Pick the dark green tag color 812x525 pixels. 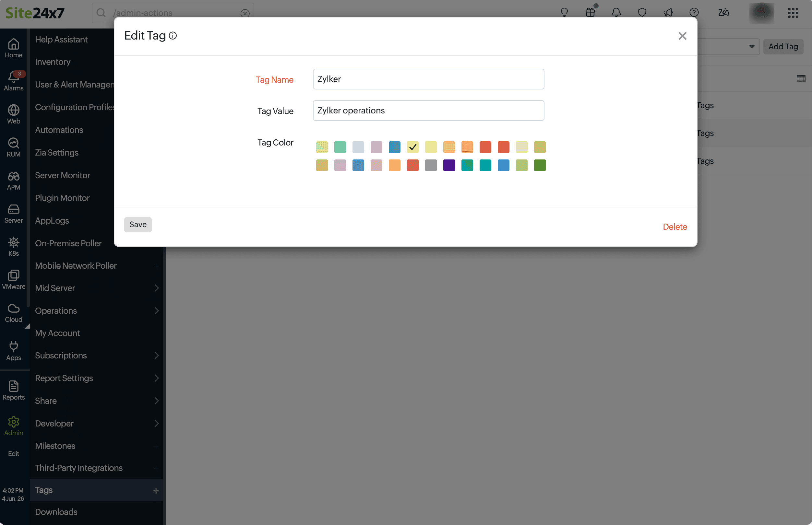pos(540,165)
